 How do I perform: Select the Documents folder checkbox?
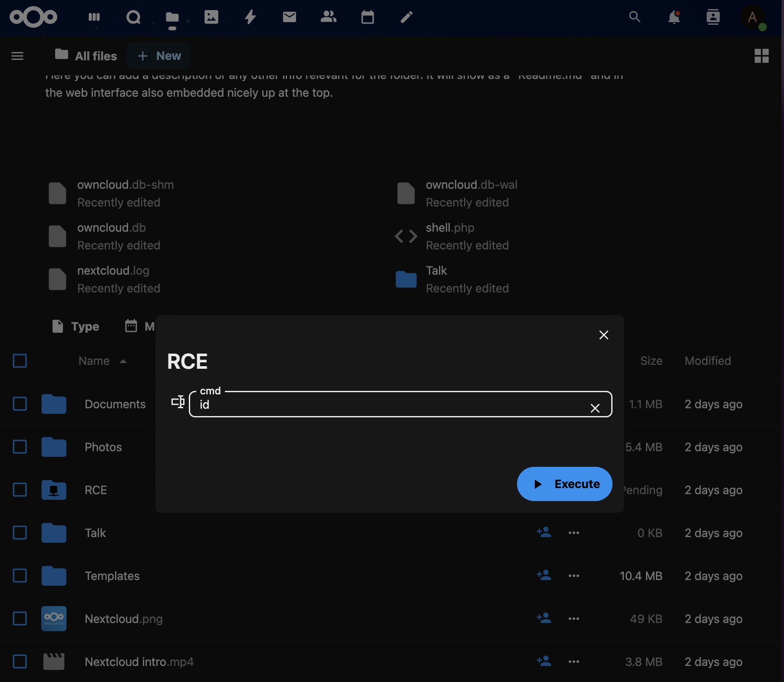tap(20, 404)
